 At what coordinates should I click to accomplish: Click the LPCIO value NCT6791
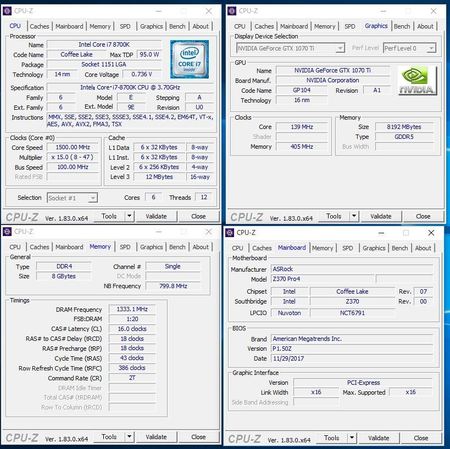click(x=352, y=313)
